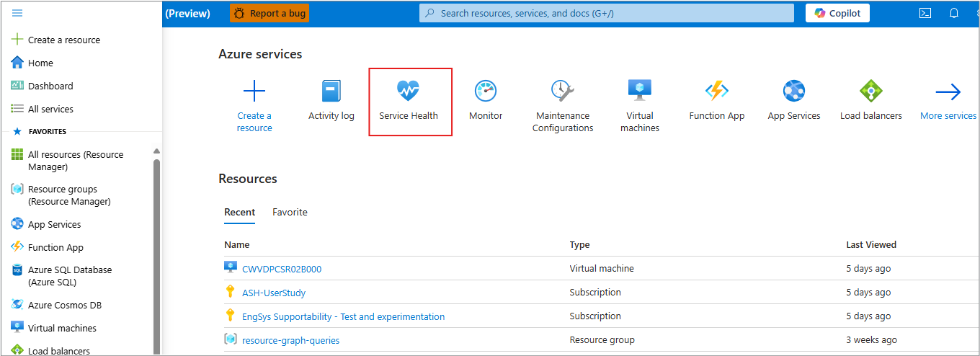980x356 pixels.
Task: Switch to the Recent resources tab
Action: (239, 212)
